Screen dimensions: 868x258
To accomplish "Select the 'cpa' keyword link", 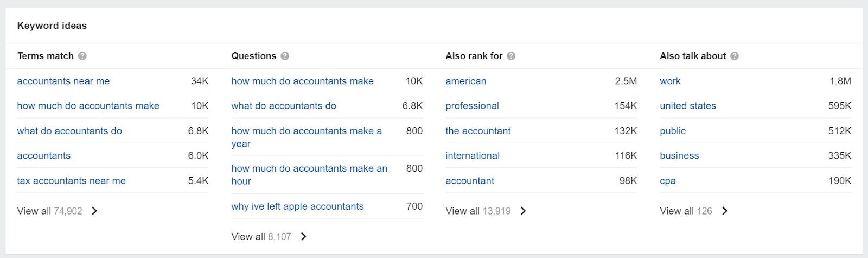I will pyautogui.click(x=668, y=181).
